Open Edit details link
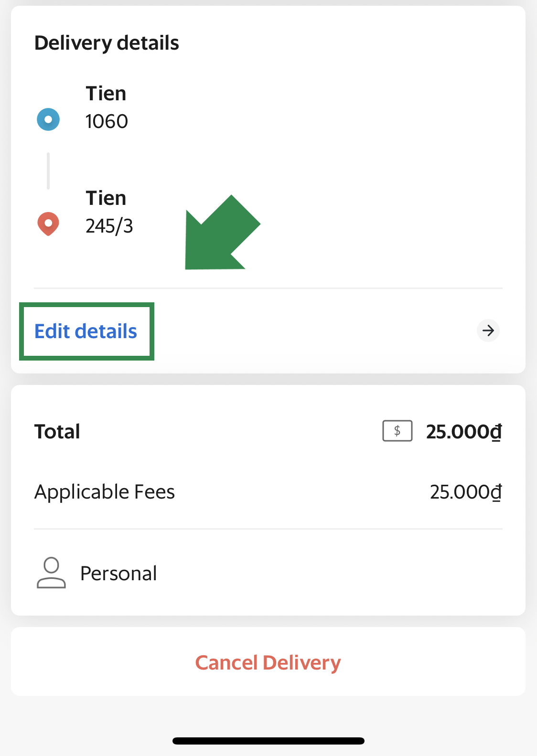The width and height of the screenshot is (537, 756). [86, 331]
